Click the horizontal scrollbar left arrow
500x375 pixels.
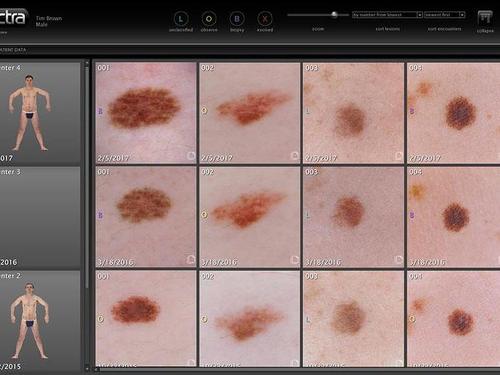[95, 370]
